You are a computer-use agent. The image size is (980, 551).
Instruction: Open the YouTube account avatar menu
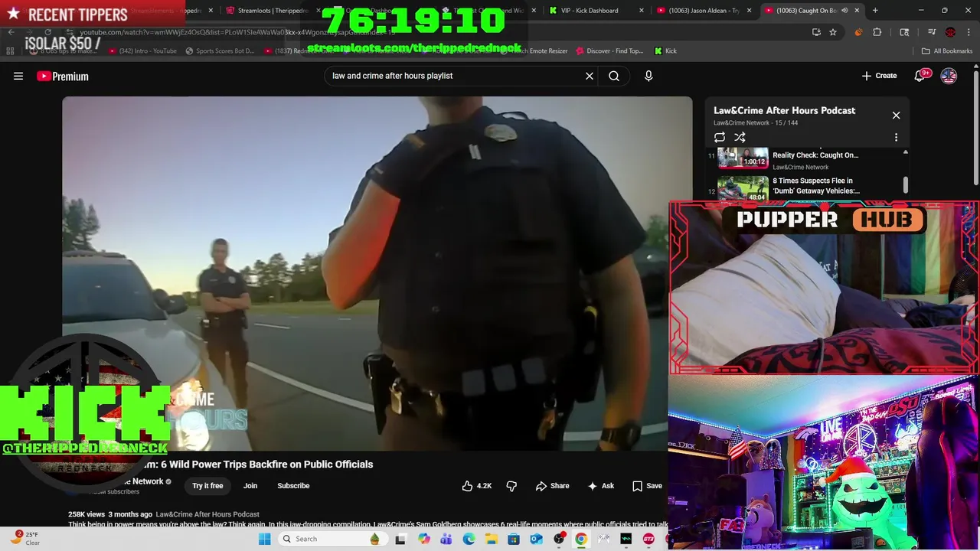point(949,76)
